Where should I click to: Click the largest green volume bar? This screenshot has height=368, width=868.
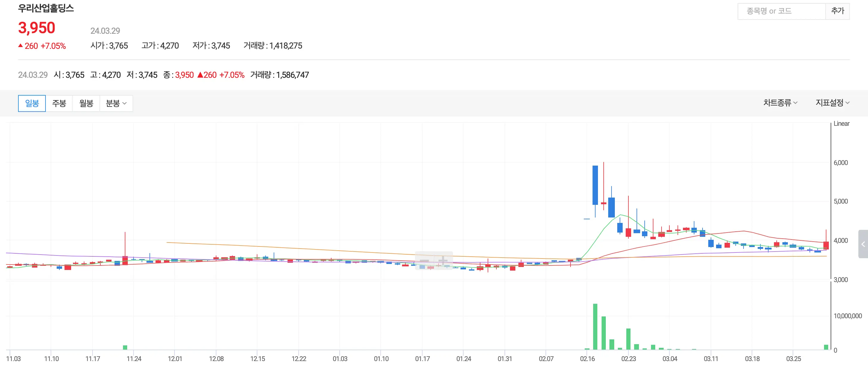(595, 326)
